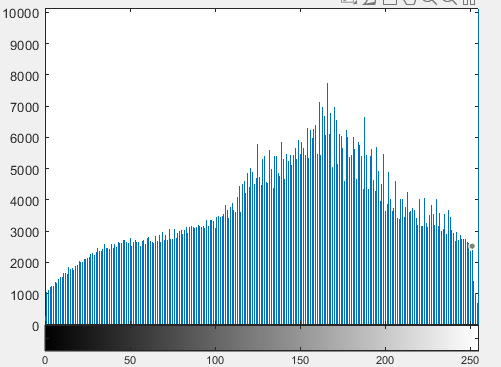Screen dimensions: 501x367
Task: Select the y-axis tick label 7000
Action: point(24,107)
